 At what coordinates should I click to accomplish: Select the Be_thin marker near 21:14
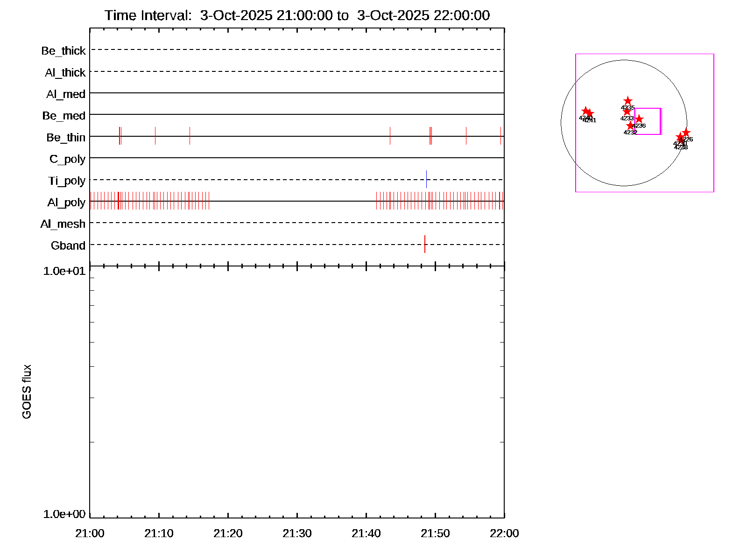190,136
